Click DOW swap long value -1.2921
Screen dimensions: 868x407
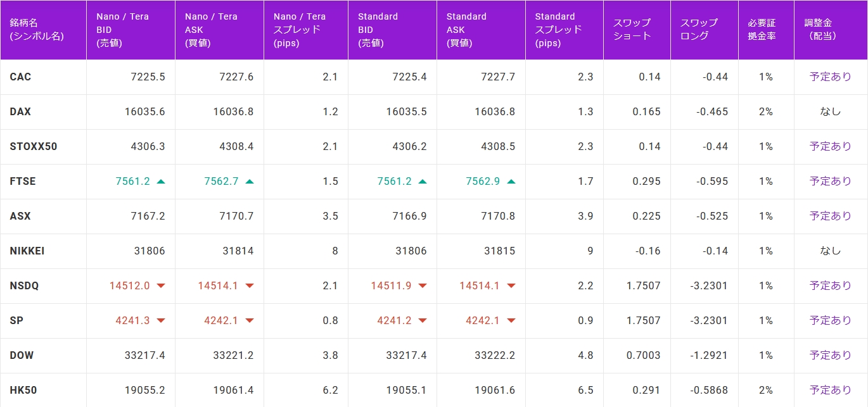(710, 355)
